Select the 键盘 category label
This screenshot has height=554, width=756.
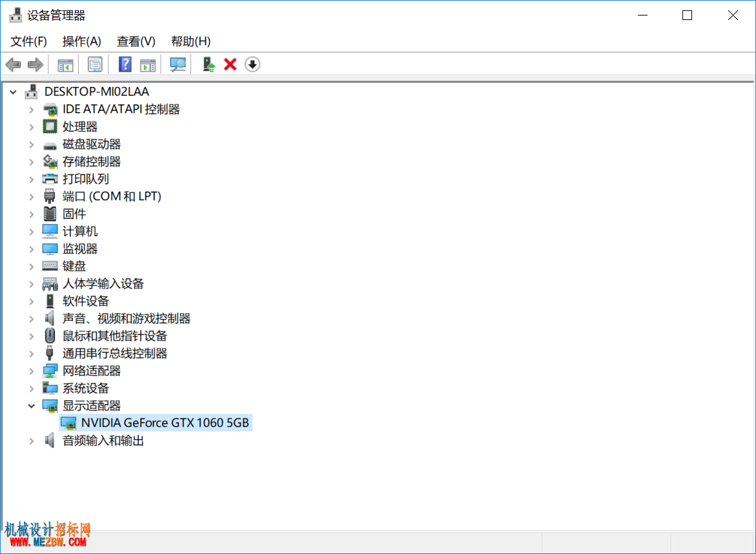(74, 266)
